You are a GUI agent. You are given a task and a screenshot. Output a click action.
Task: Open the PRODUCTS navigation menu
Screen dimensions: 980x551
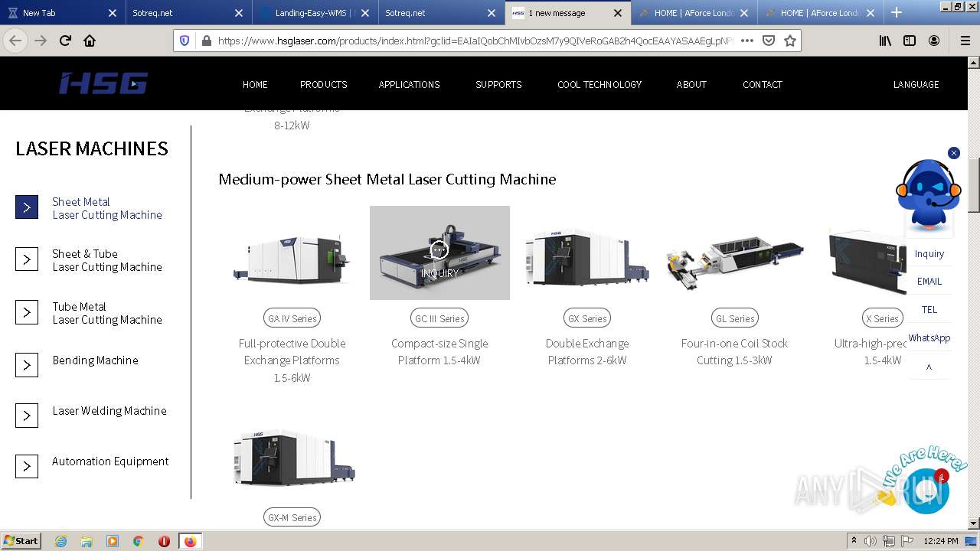click(323, 84)
